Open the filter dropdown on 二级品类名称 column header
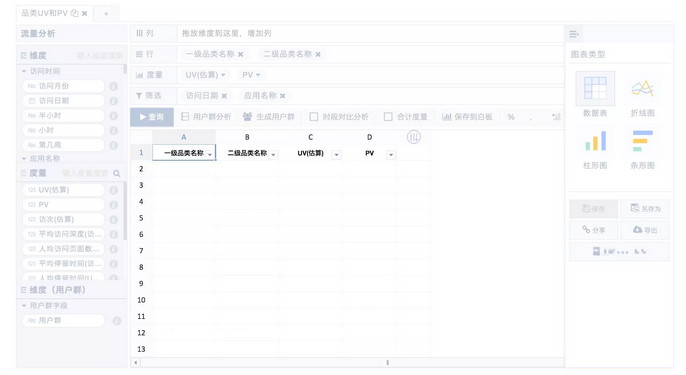 (273, 154)
